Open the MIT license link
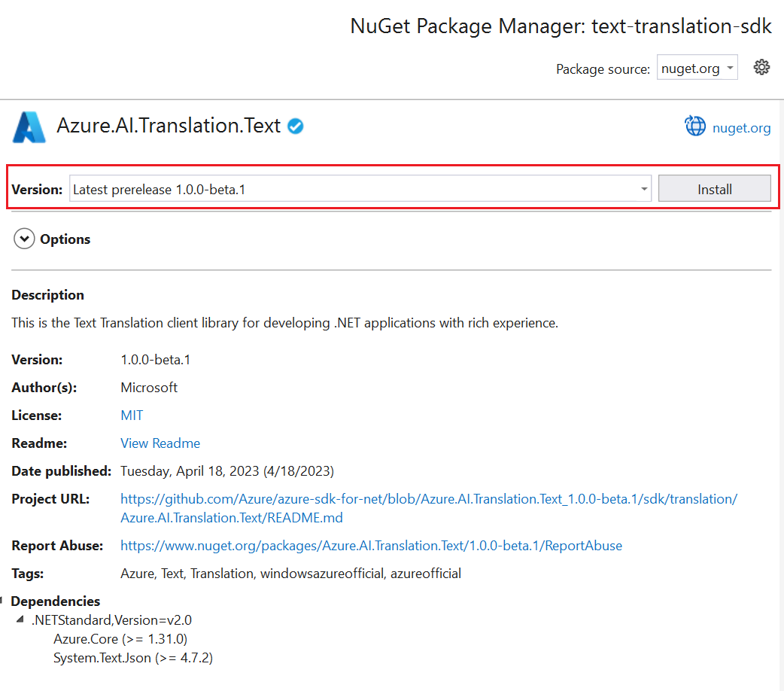The height and width of the screenshot is (691, 784). pyautogui.click(x=132, y=415)
